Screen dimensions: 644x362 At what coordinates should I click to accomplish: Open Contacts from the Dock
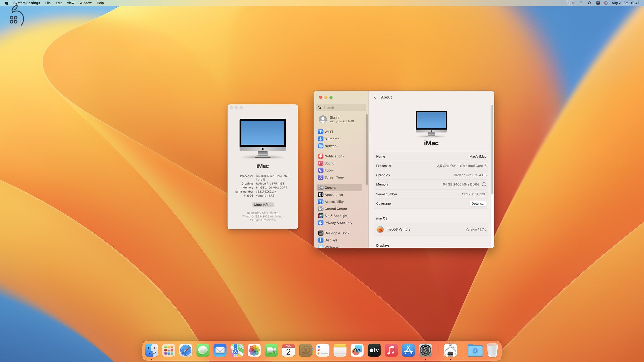(305, 350)
